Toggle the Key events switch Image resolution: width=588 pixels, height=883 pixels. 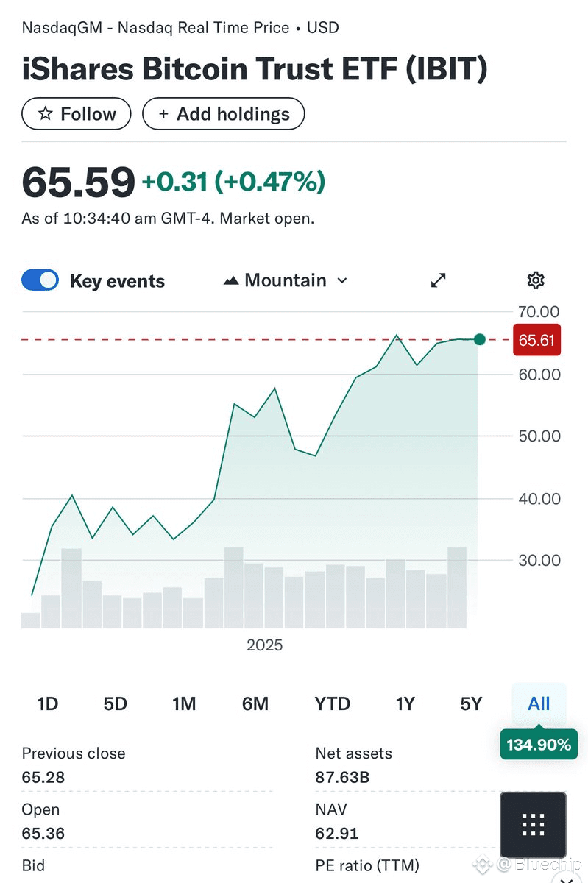pyautogui.click(x=40, y=280)
